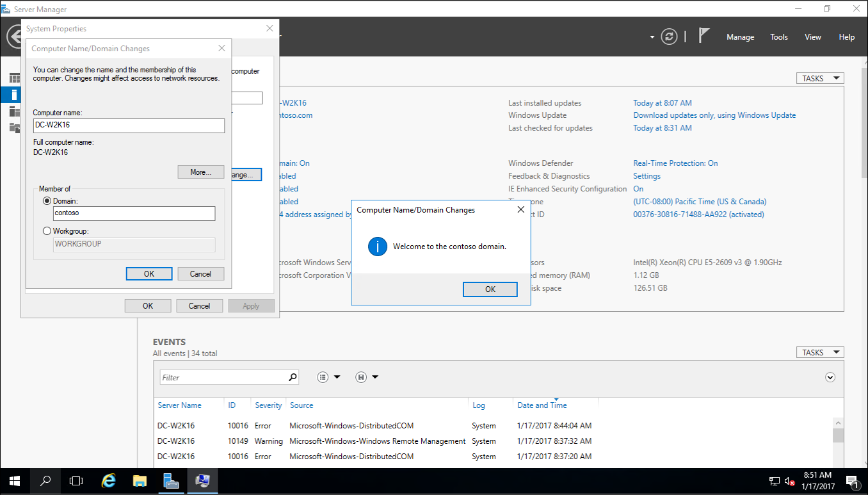Viewport: 868px width, 495px height.
Task: Click OK in System Properties window
Action: click(x=148, y=306)
